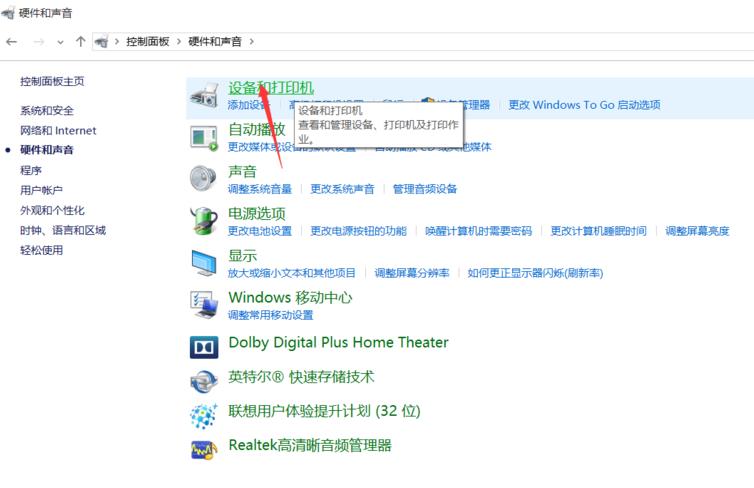Click the AutoPlay (自动播放) icon

(x=204, y=138)
